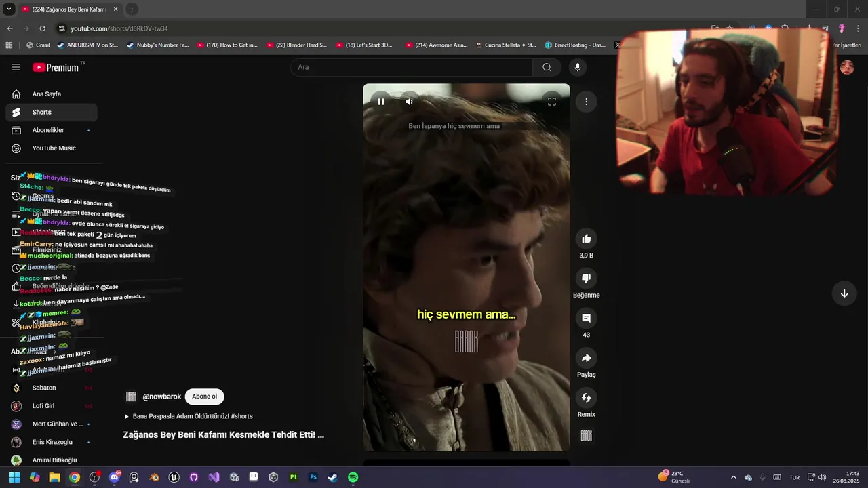Open the 28°C Güneşli weather widget

click(x=674, y=477)
